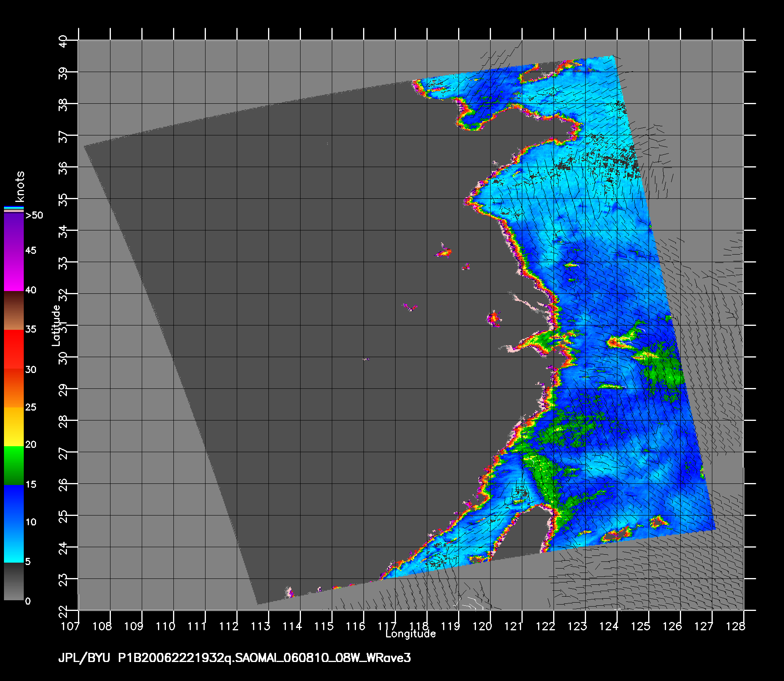Click the '5' colorbar label
The image size is (784, 681).
[28, 561]
